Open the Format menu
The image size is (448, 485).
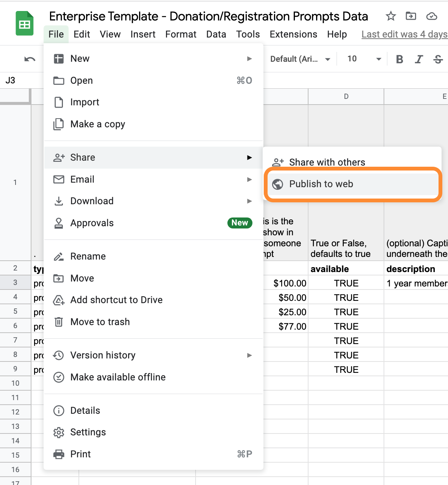[181, 34]
